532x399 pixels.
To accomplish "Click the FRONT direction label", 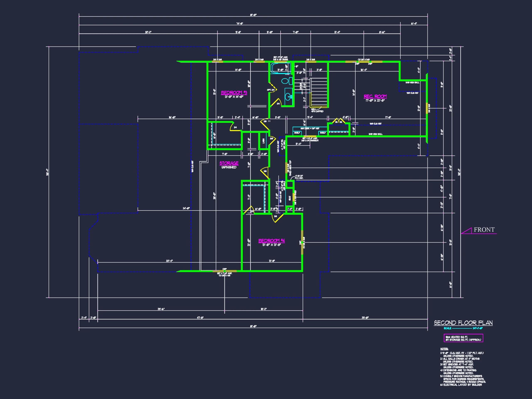I will coord(484,230).
